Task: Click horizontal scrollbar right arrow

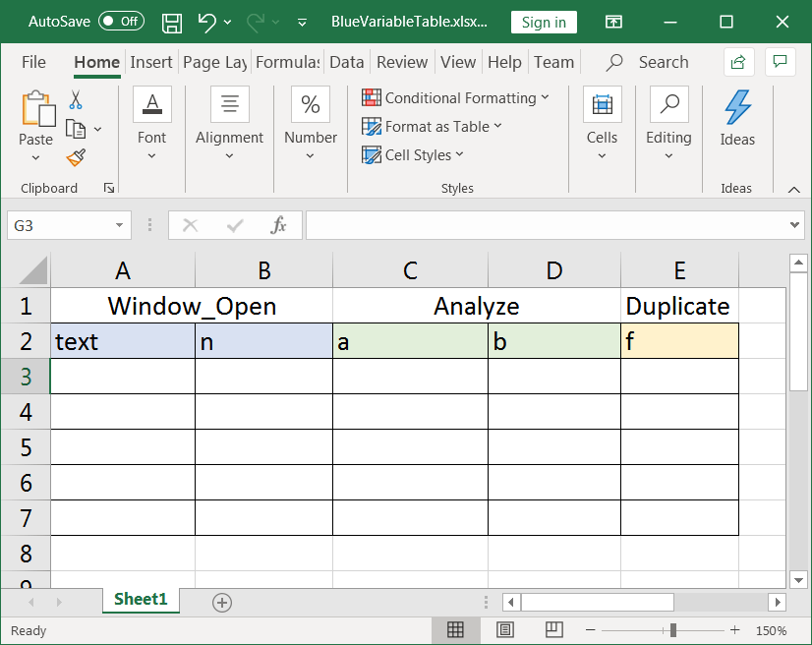Action: pyautogui.click(x=778, y=602)
